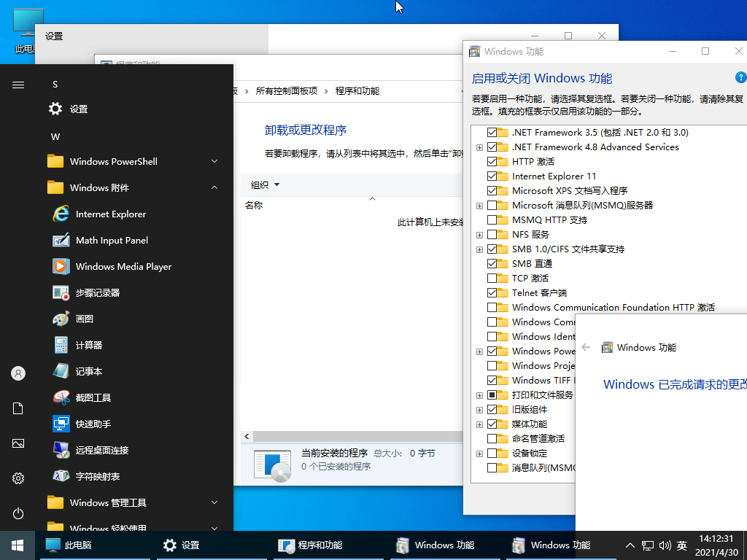Expand NFS 服务 tree node

479,235
